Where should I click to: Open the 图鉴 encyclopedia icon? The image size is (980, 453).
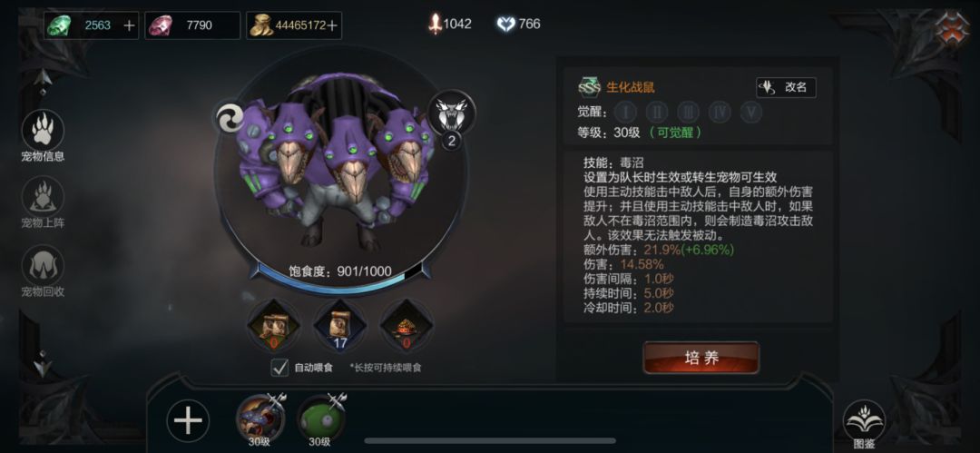864,422
